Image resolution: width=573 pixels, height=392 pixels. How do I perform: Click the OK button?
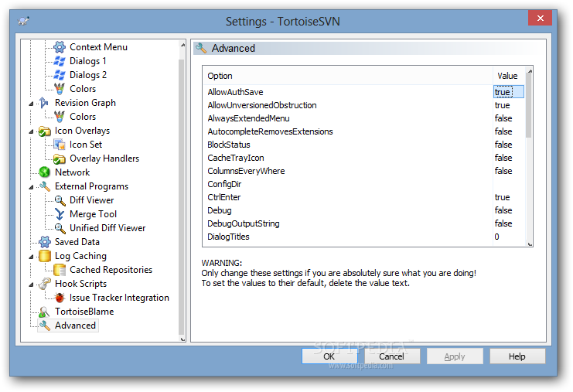click(x=329, y=356)
